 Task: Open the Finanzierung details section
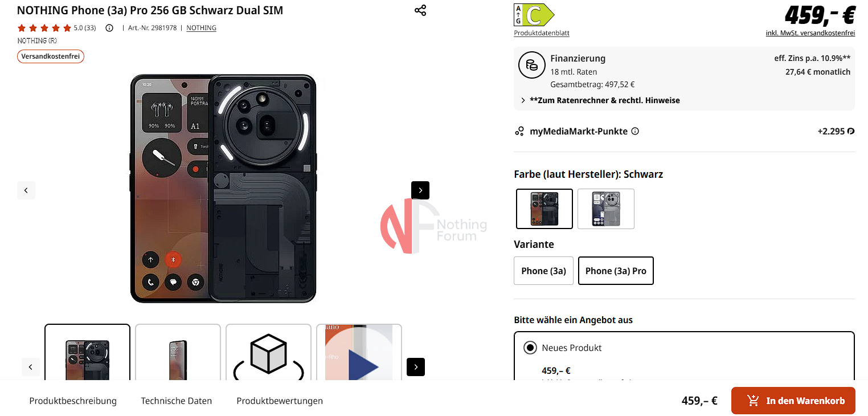point(578,58)
